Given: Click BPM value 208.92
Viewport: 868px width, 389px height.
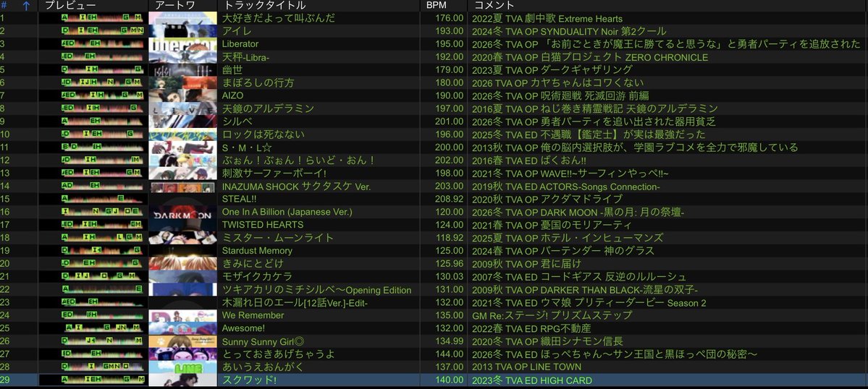Looking at the screenshot, I should pyautogui.click(x=450, y=199).
